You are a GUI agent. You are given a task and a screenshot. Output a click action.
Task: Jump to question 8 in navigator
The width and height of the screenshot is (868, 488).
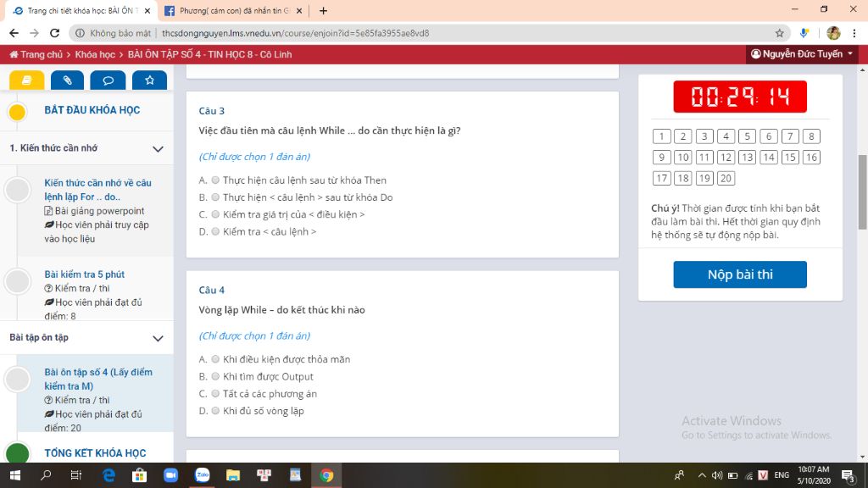(811, 136)
